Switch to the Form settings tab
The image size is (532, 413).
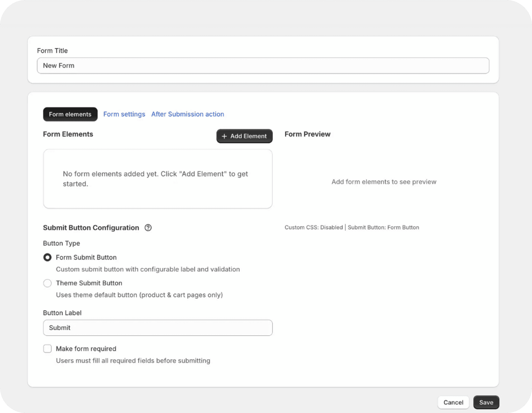124,114
